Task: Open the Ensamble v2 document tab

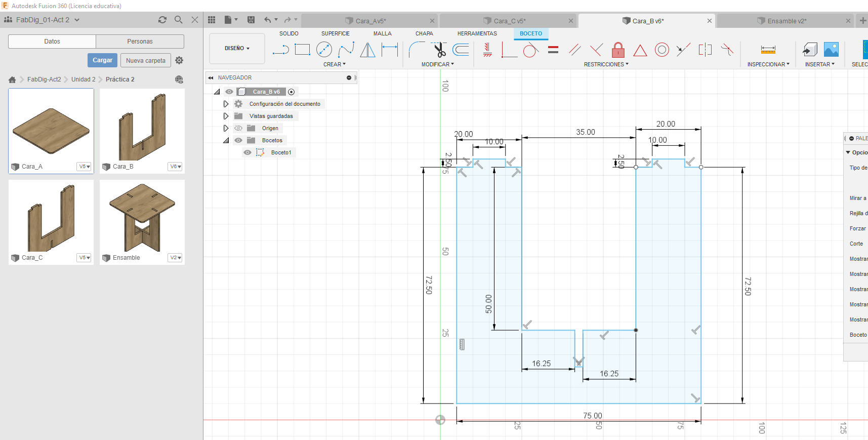Action: [784, 21]
